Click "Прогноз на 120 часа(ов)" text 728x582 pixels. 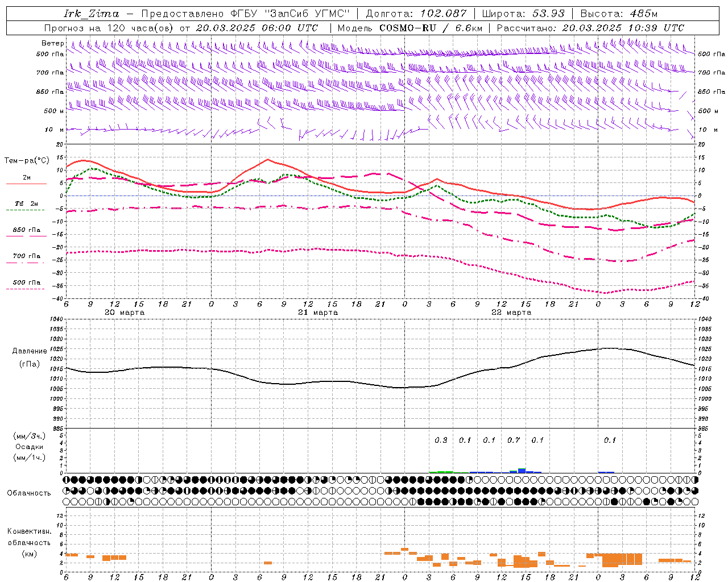tap(110, 28)
